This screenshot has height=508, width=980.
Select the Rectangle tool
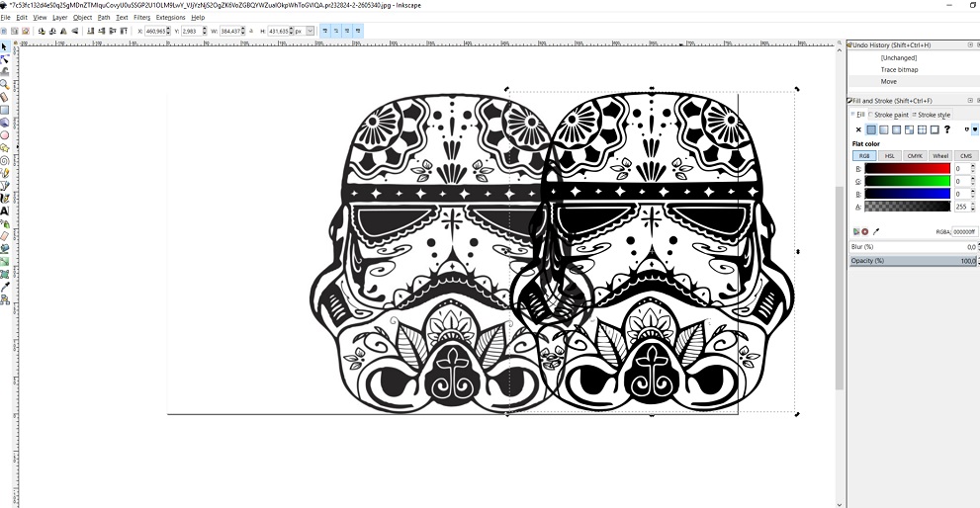point(5,110)
